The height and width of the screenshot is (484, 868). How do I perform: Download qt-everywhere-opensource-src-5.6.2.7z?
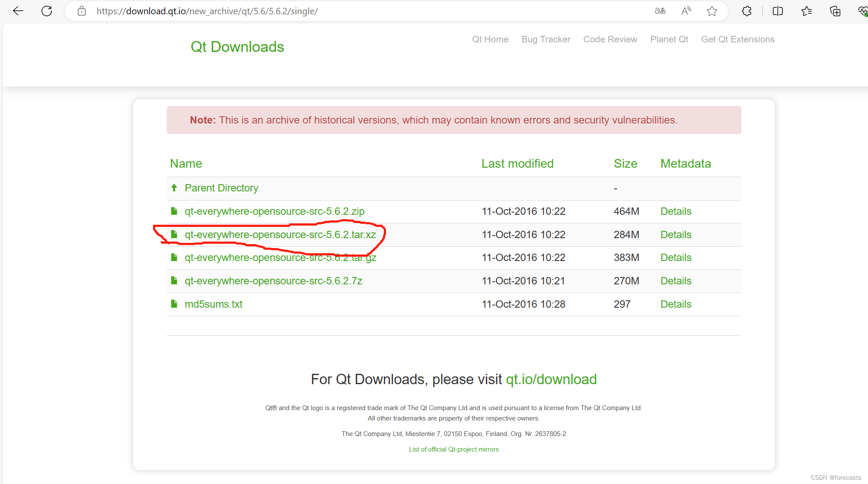pos(273,281)
